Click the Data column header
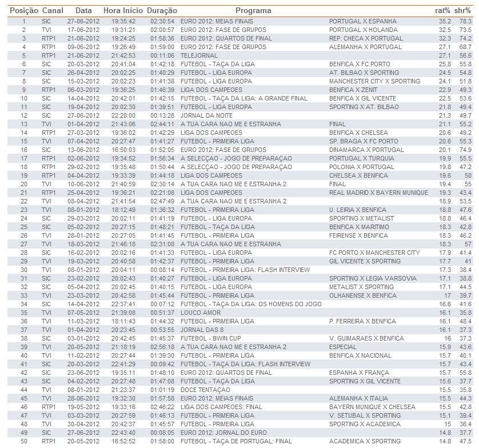 point(83,10)
